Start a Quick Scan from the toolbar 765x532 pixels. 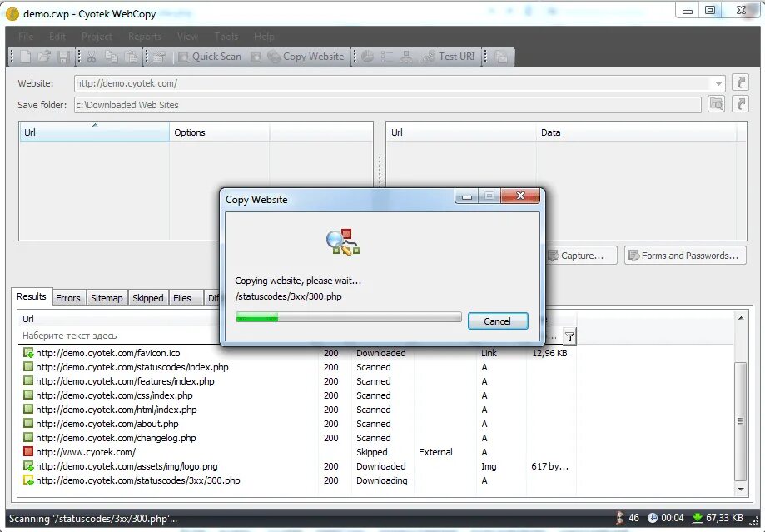[210, 57]
